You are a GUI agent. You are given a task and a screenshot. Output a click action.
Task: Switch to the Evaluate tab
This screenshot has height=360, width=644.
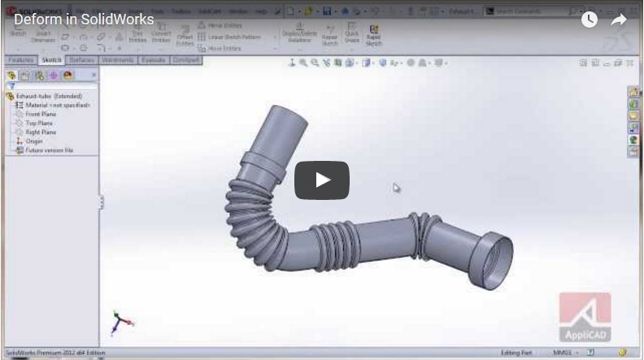tap(153, 60)
